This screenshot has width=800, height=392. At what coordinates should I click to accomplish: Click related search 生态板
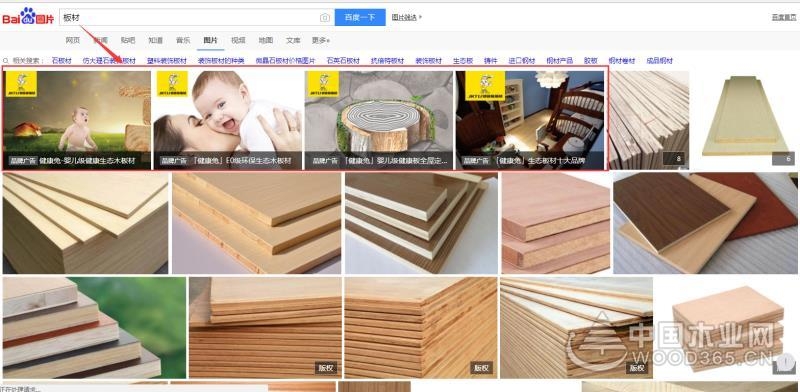click(463, 60)
